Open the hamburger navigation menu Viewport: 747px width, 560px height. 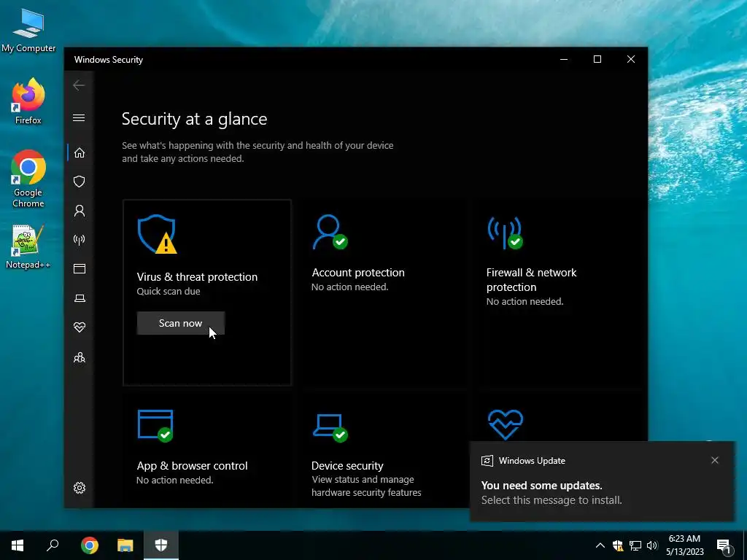click(79, 117)
